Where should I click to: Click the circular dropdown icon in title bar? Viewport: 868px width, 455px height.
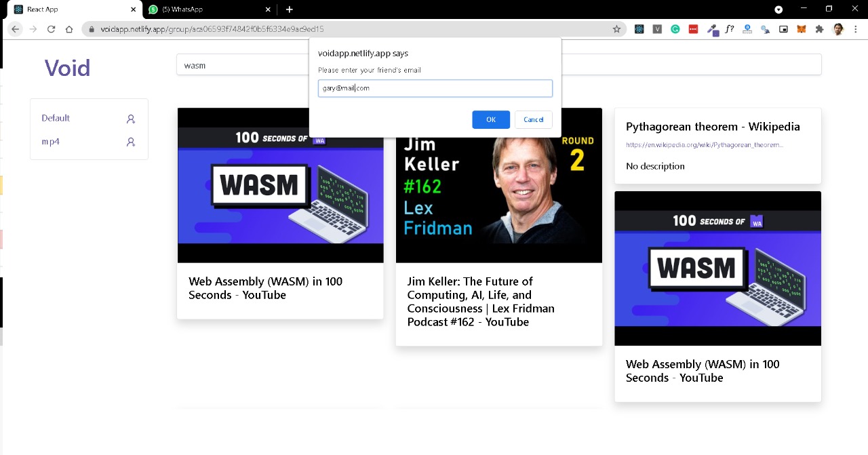click(x=778, y=9)
